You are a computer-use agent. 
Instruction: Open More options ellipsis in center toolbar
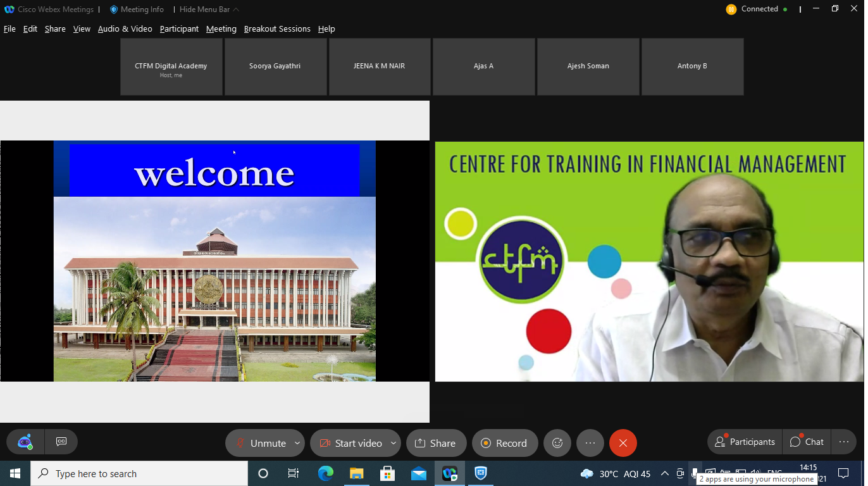590,443
